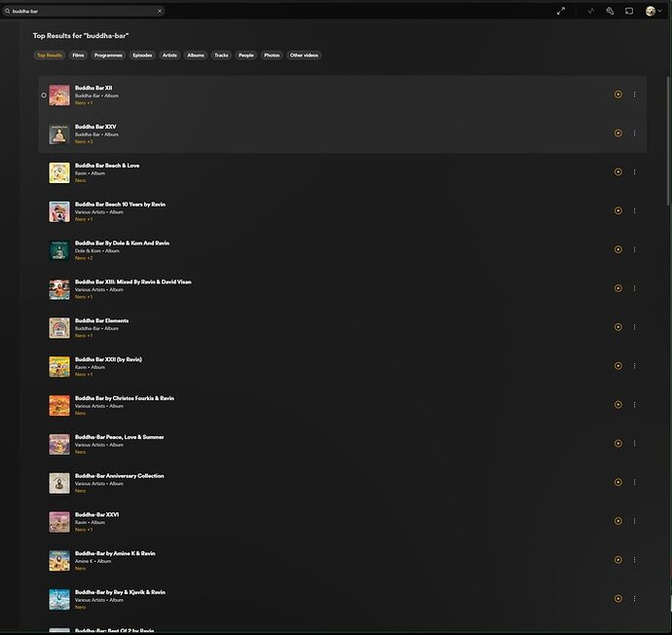Play Buddha-Bar Peace, Love & Summer
Image resolution: width=672 pixels, height=635 pixels.
point(618,443)
